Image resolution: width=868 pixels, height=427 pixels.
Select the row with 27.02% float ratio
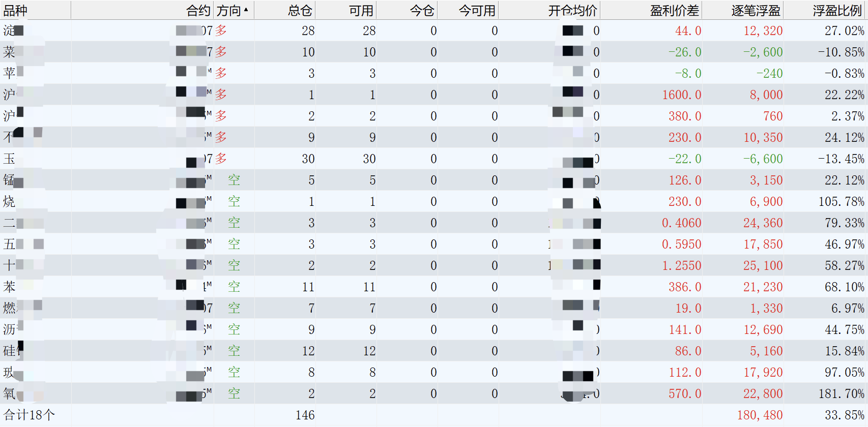point(844,31)
